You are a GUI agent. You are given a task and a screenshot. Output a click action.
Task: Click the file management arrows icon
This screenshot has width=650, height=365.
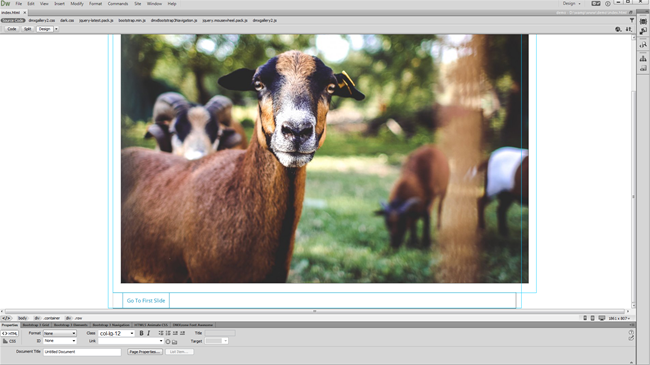tap(629, 29)
